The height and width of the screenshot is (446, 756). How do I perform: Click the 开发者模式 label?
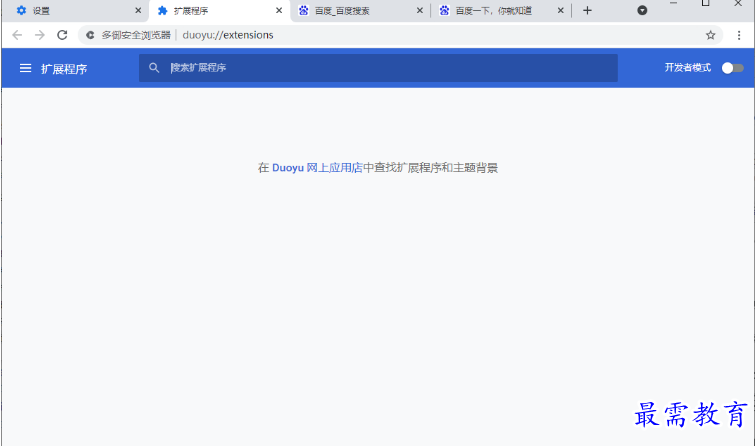point(688,68)
